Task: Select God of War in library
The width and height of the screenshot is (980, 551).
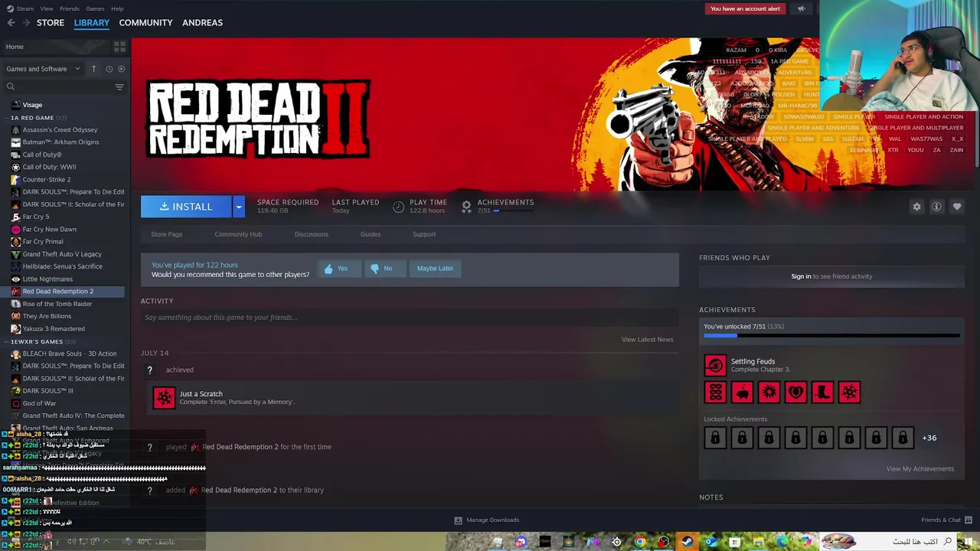Action: tap(39, 403)
